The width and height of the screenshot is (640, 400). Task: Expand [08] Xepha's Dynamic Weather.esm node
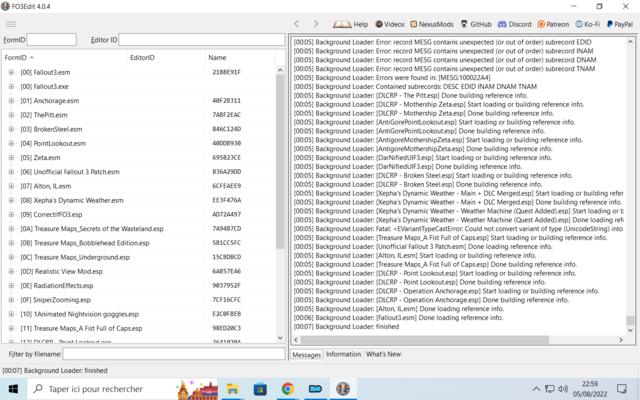point(11,200)
